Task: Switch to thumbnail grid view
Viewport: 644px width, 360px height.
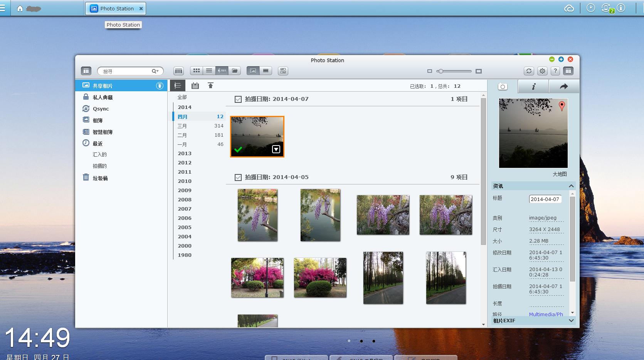Action: pos(196,71)
